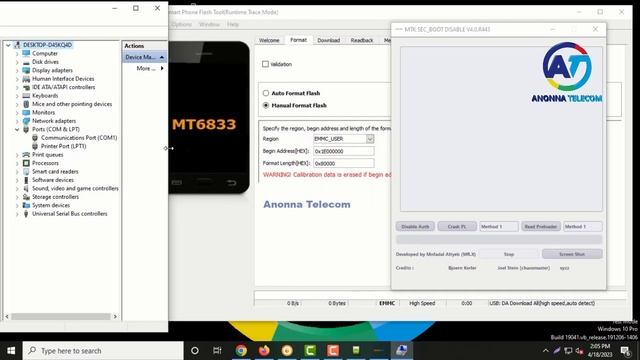Collapse the Device Ma... actions section

tap(162, 57)
